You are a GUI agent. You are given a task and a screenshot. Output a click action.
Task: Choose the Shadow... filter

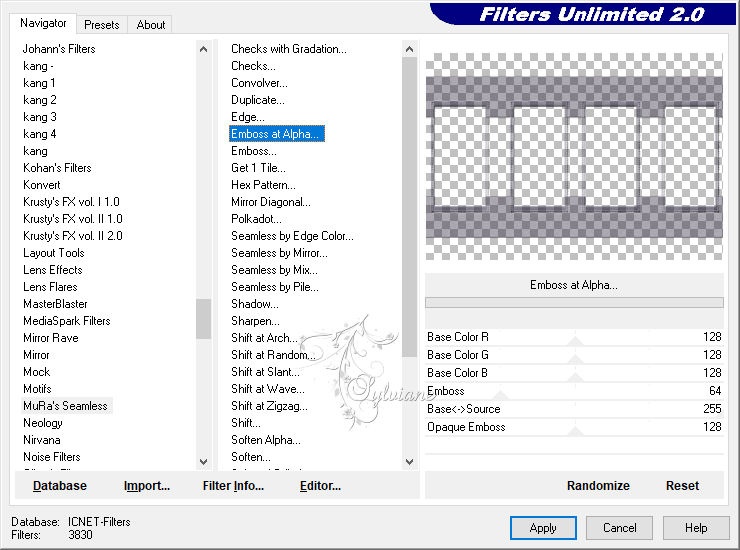(x=255, y=304)
